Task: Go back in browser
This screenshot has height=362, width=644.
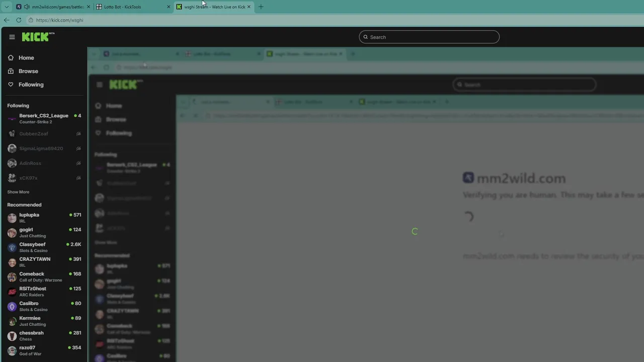Action: point(7,20)
